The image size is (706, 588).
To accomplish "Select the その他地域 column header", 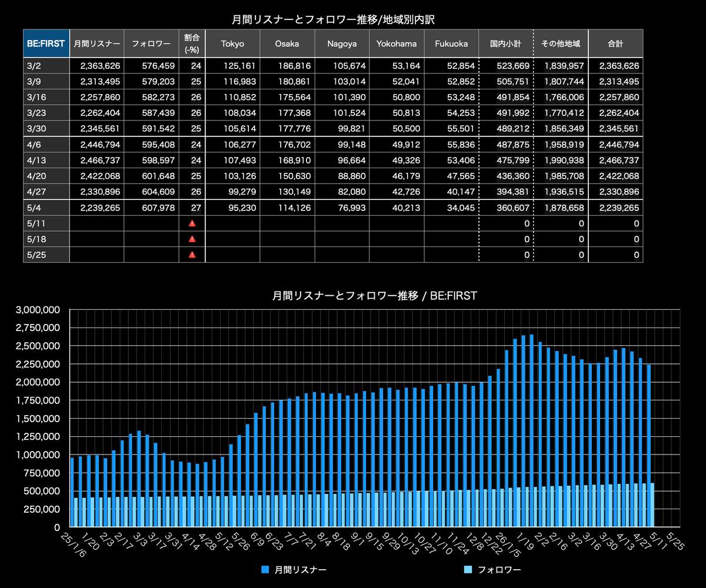I will pyautogui.click(x=561, y=44).
